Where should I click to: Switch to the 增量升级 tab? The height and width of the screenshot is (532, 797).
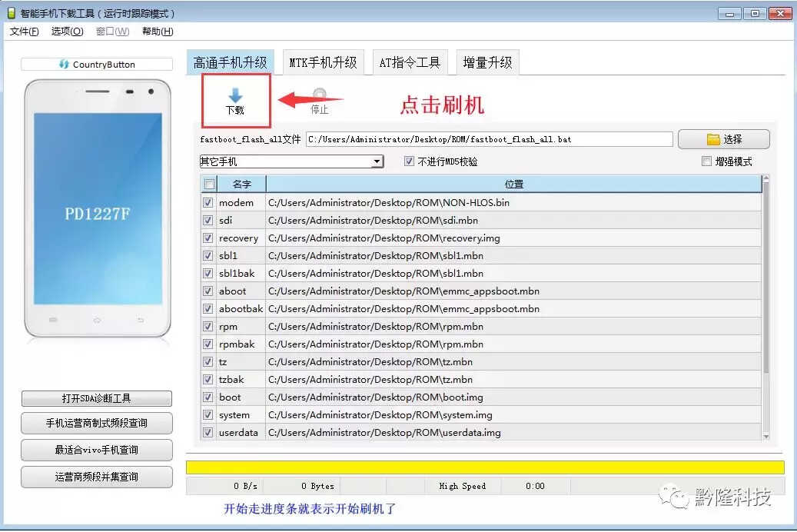coord(487,62)
